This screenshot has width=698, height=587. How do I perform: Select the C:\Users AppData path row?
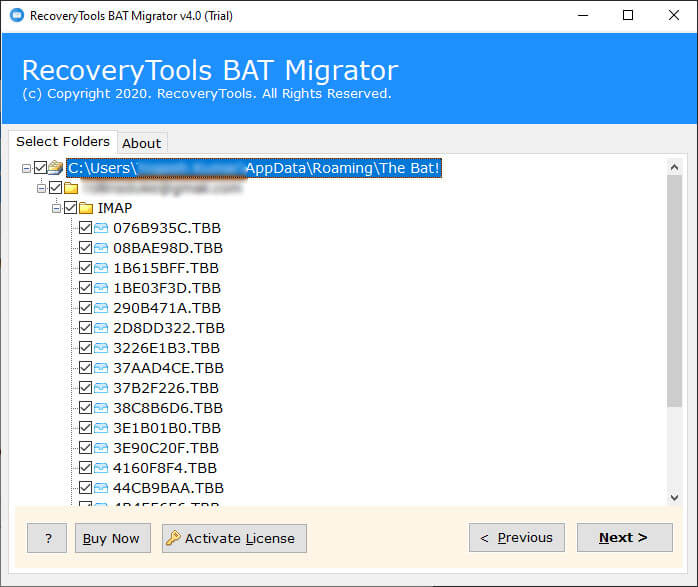pos(254,168)
